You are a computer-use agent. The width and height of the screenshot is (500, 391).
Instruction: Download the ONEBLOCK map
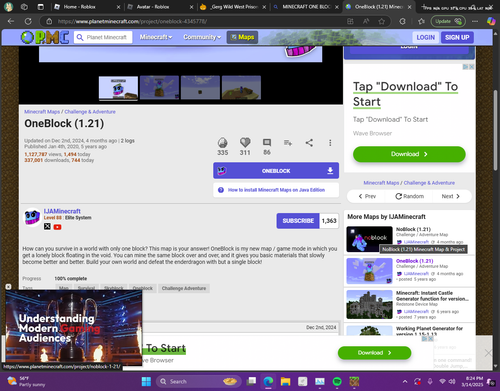276,171
